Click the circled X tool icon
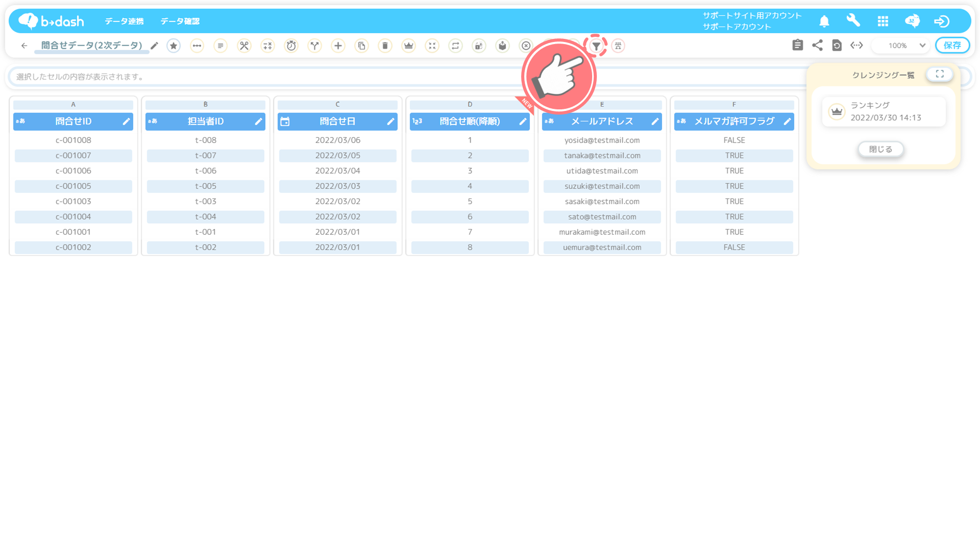This screenshot has height=551, width=980. click(526, 46)
